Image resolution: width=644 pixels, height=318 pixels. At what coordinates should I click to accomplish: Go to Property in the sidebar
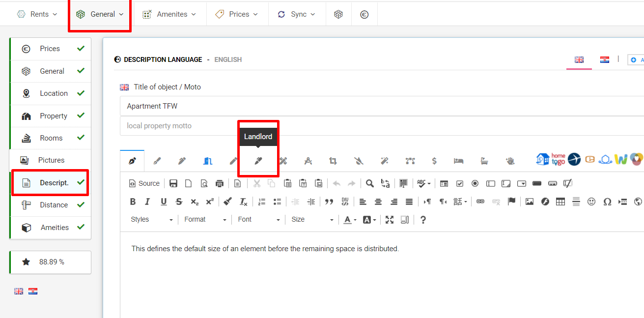pos(51,116)
